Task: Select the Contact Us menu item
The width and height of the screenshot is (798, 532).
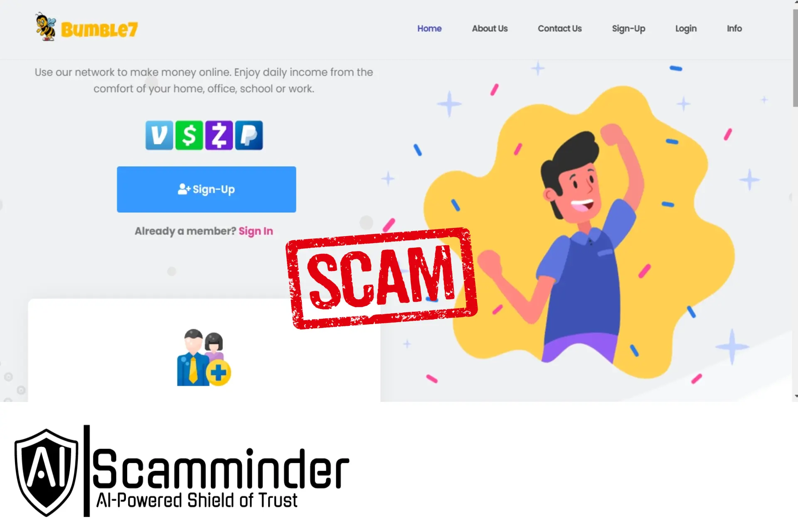Action: point(559,28)
